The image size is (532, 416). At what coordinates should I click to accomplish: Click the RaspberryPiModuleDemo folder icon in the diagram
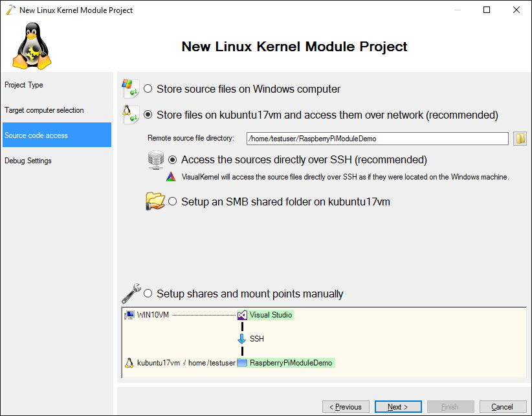coord(242,363)
